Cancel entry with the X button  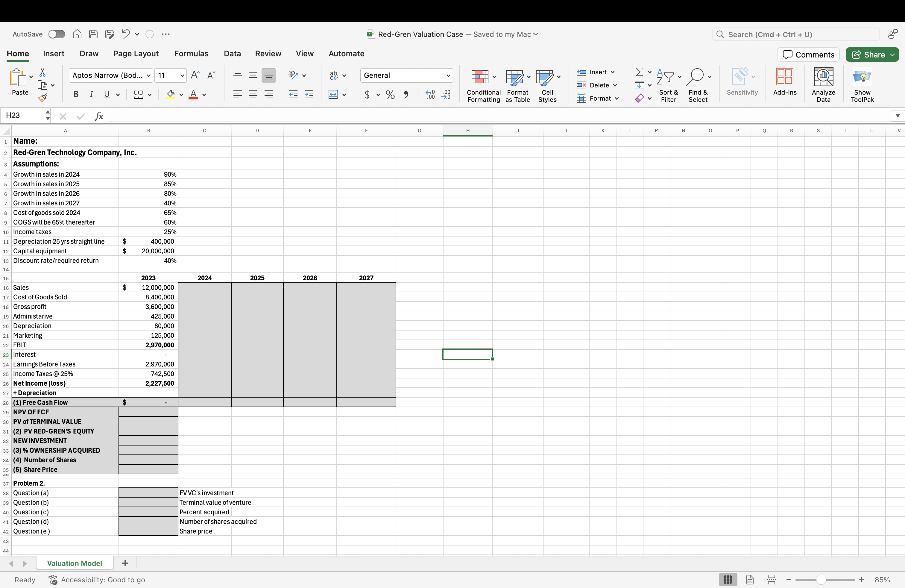[63, 116]
